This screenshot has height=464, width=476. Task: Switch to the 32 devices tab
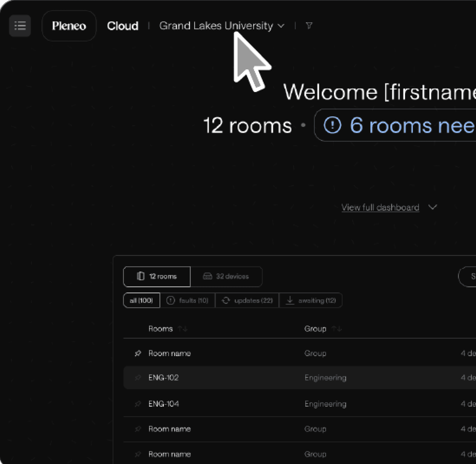coord(226,276)
